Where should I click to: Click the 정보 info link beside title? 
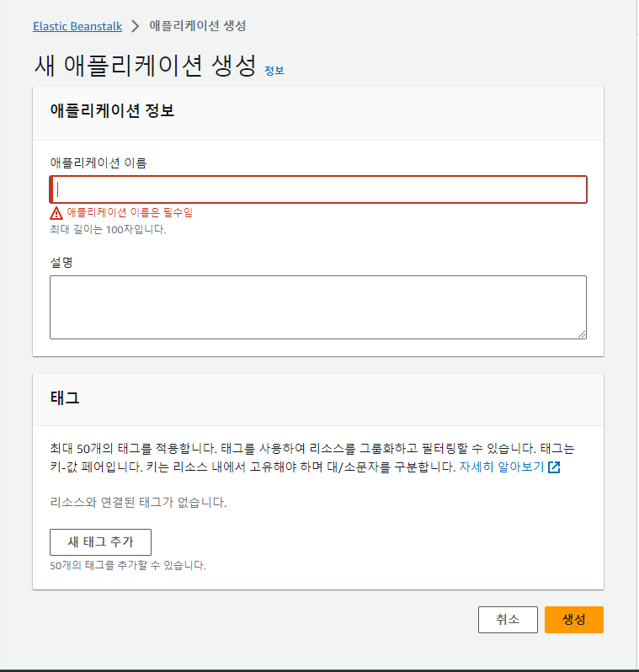point(274,71)
